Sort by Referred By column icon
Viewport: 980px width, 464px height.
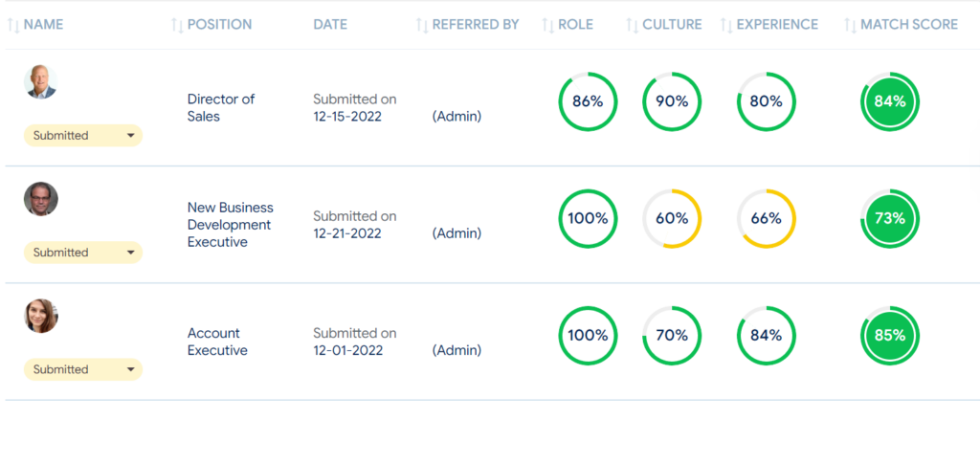pyautogui.click(x=422, y=26)
